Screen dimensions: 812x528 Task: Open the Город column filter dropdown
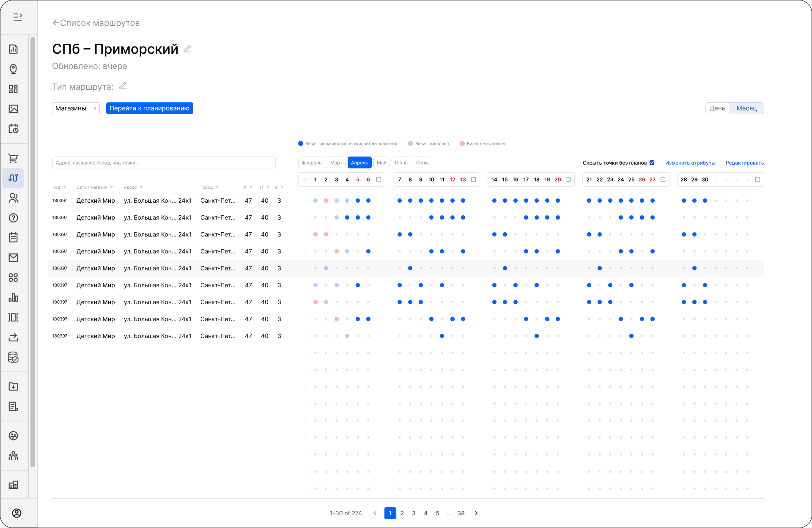coord(217,187)
